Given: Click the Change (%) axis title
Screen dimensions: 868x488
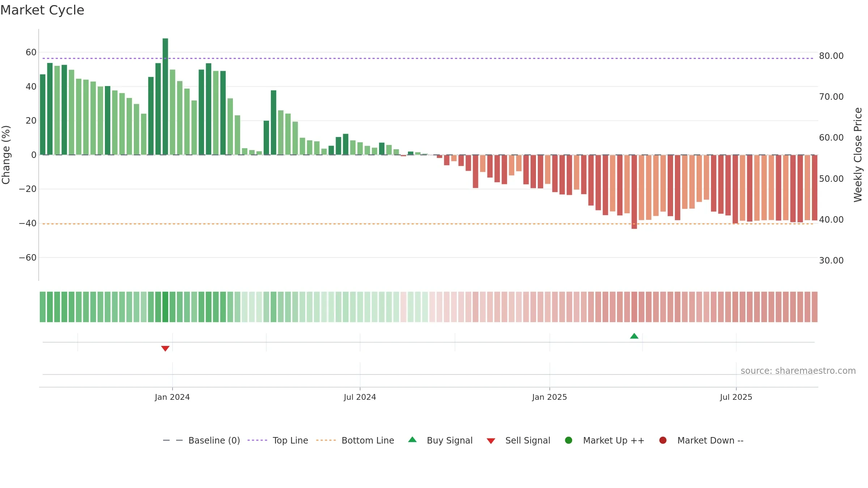Looking at the screenshot, I should pyautogui.click(x=6, y=155).
